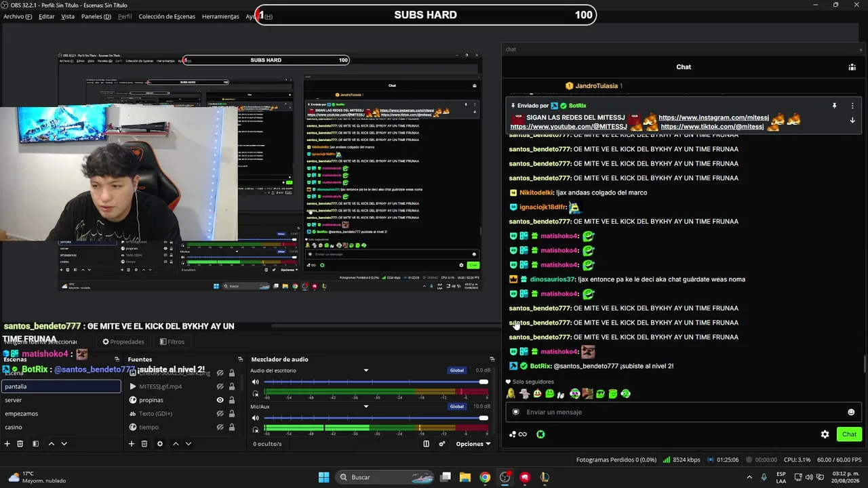This screenshot has width=868, height=488.
Task: Hide the propinas source
Action: pos(220,400)
